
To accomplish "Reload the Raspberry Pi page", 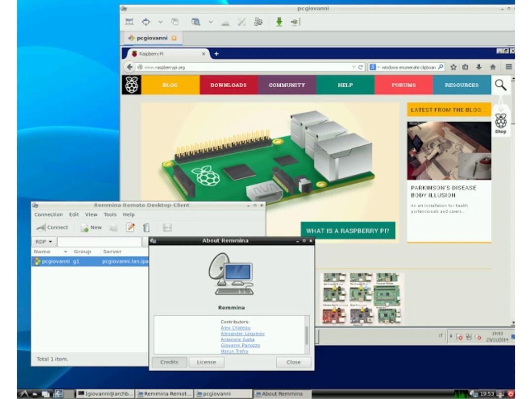I will point(360,67).
